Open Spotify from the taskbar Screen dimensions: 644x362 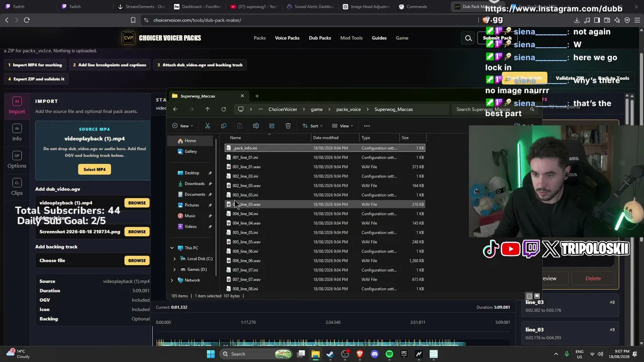coord(389,354)
